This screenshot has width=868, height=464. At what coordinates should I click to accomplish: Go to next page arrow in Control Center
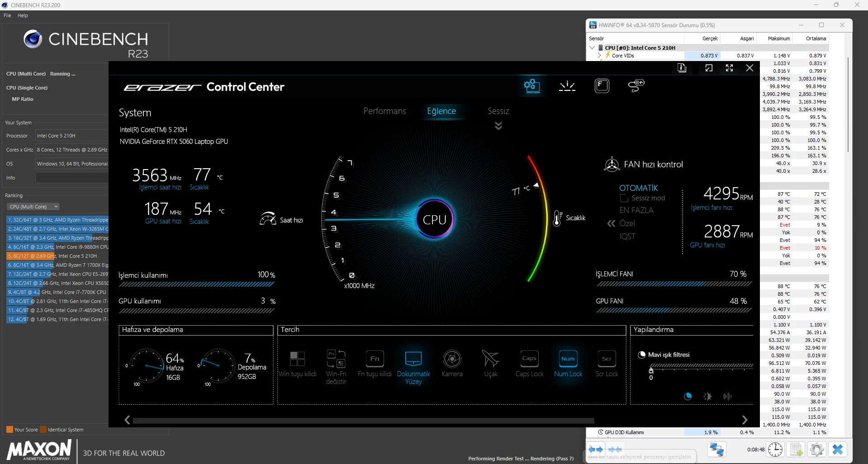click(x=745, y=420)
